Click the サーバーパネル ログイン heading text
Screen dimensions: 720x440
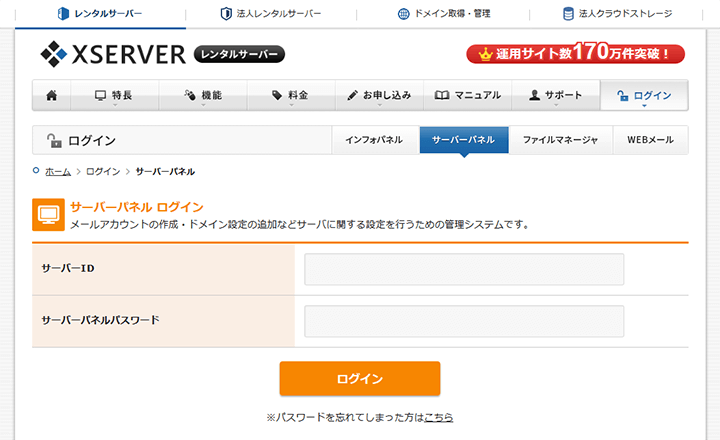pos(137,207)
